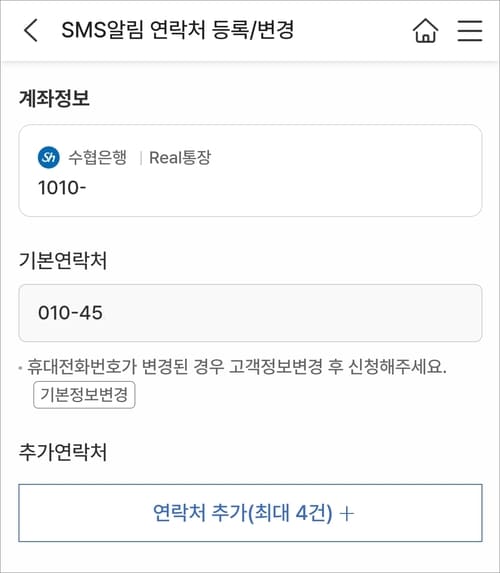500x573 pixels.
Task: Click the blue Sh bank logo
Action: click(x=49, y=158)
